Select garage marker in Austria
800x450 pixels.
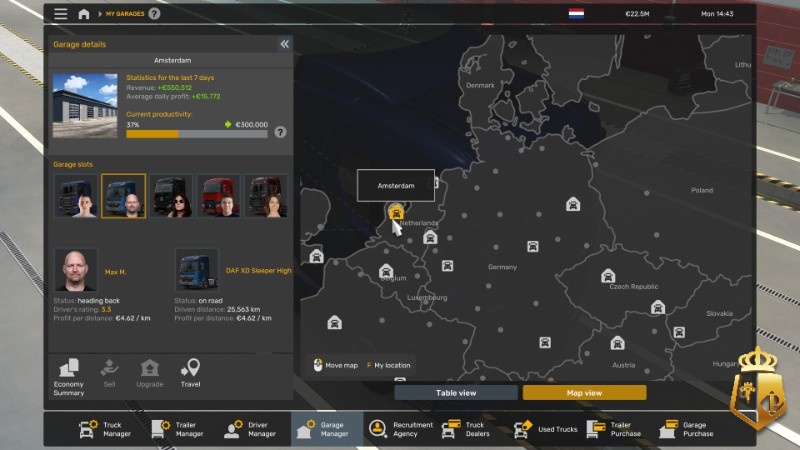617,343
